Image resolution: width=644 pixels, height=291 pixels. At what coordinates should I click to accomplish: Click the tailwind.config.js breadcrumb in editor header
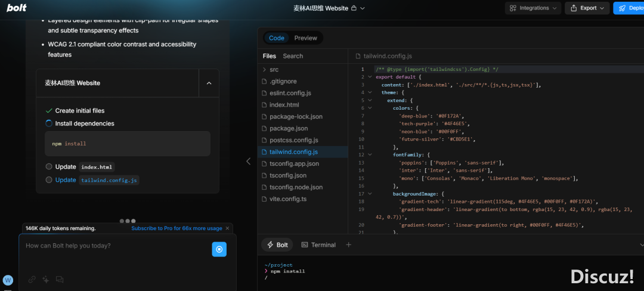383,56
